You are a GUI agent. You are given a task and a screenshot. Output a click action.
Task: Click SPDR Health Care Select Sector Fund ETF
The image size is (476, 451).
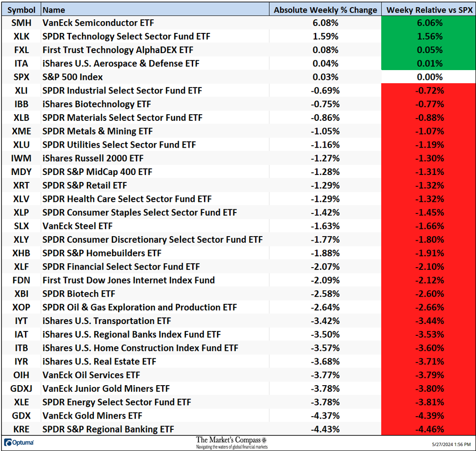click(x=127, y=199)
